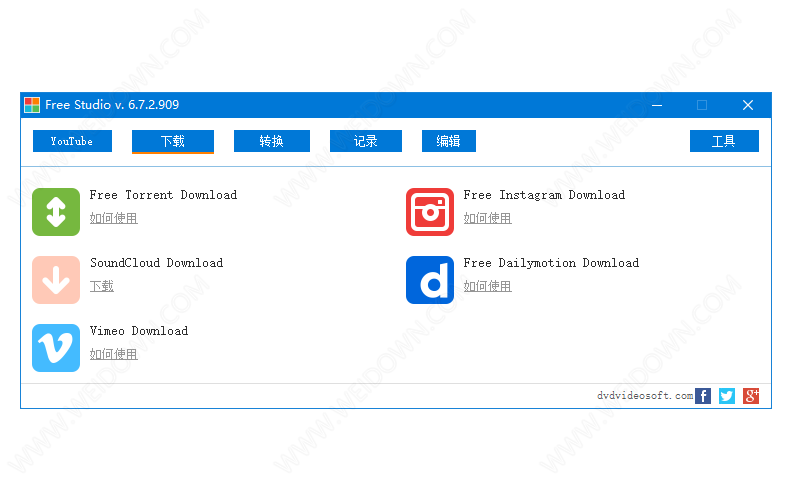Minimize the Free Studio window
790x500 pixels.
[x=657, y=105]
